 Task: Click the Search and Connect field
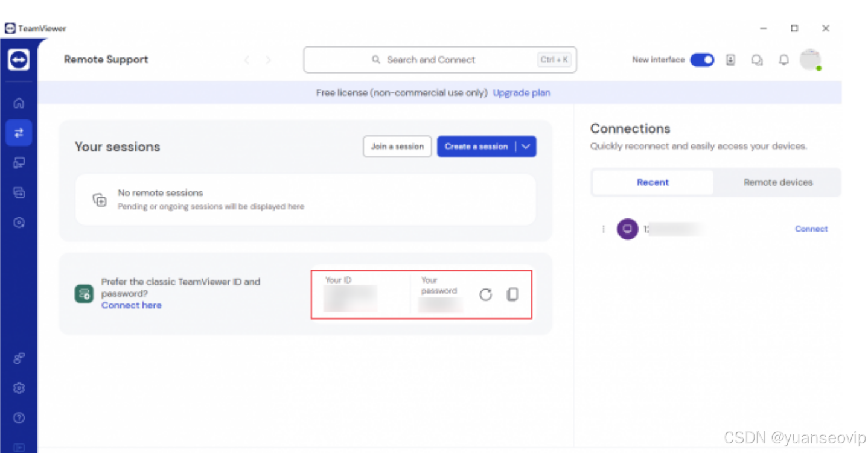(x=440, y=60)
